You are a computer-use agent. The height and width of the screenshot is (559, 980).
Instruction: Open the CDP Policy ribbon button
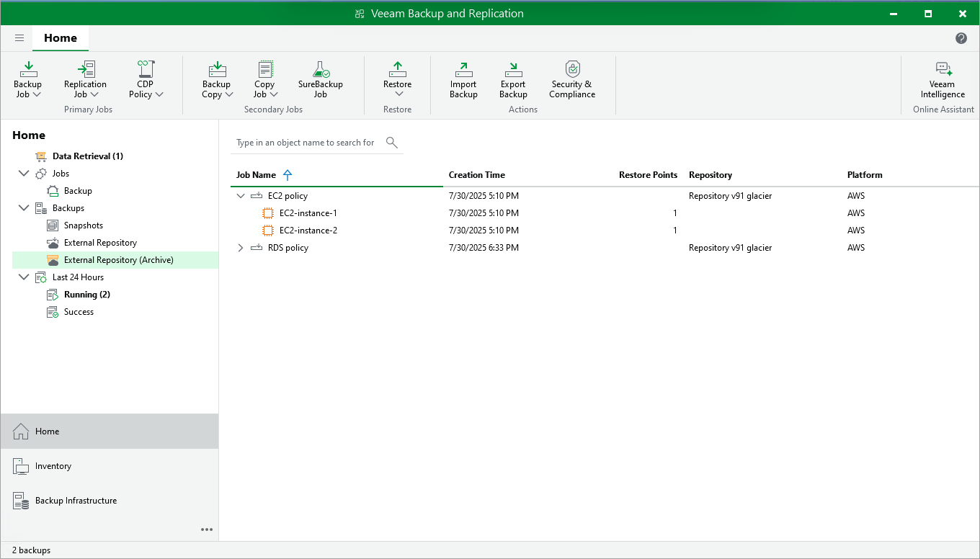146,79
